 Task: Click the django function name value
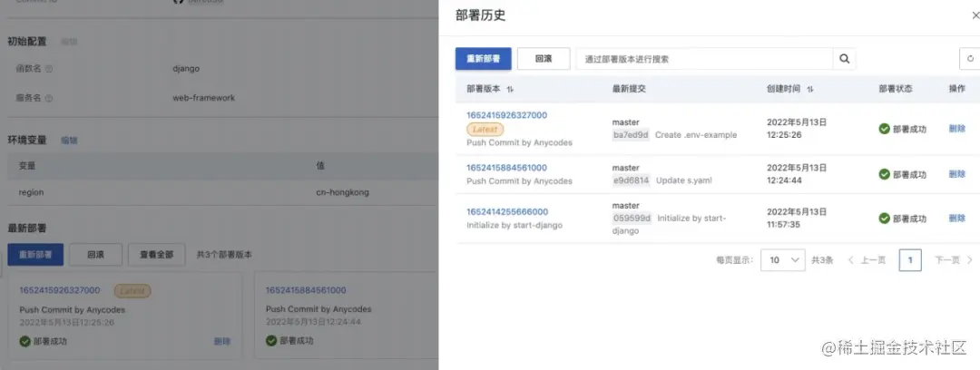tap(186, 69)
